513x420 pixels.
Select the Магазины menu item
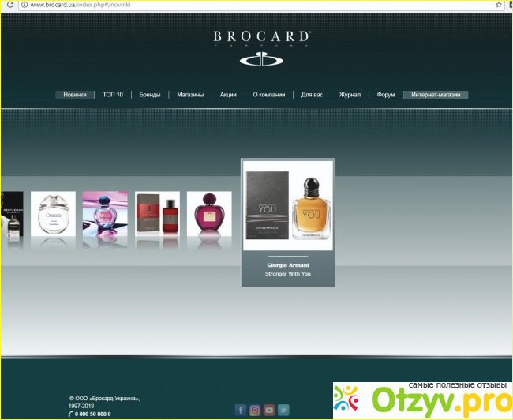190,95
